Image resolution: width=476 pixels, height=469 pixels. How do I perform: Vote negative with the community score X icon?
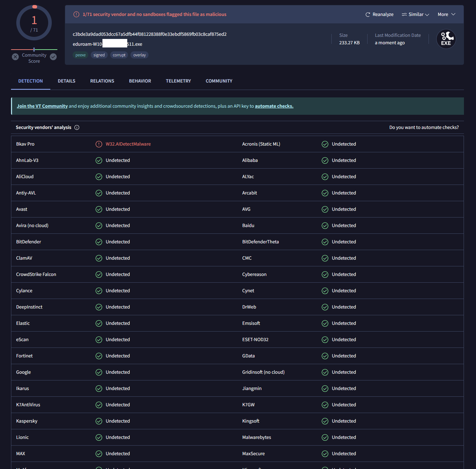pos(15,57)
